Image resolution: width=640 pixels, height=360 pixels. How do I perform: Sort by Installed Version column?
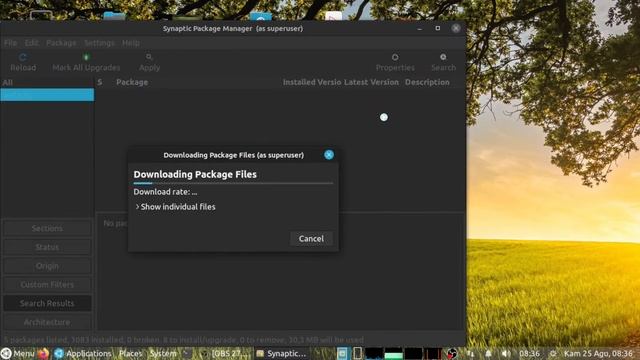pyautogui.click(x=312, y=82)
